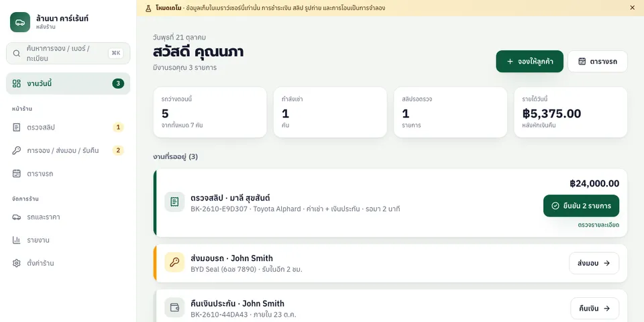Image resolution: width=644 pixels, height=322 pixels.
Task: Open งานวันนี้ in the sidebar
Action: pos(68,84)
